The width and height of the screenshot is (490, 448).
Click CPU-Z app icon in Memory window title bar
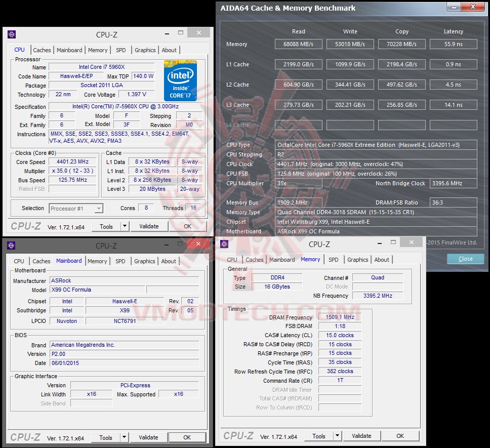click(x=224, y=244)
